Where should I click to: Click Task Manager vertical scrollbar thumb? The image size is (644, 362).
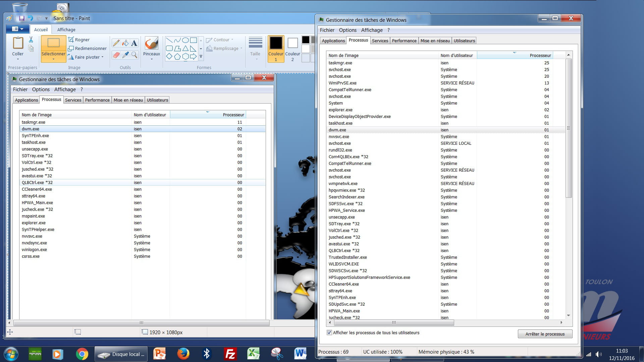(x=569, y=128)
